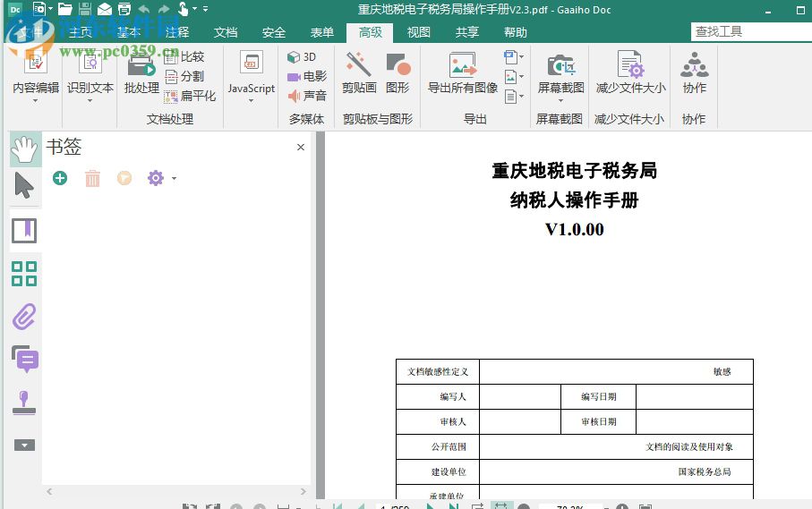The image size is (812, 509).
Task: Open the View (视图) tab
Action: point(418,32)
